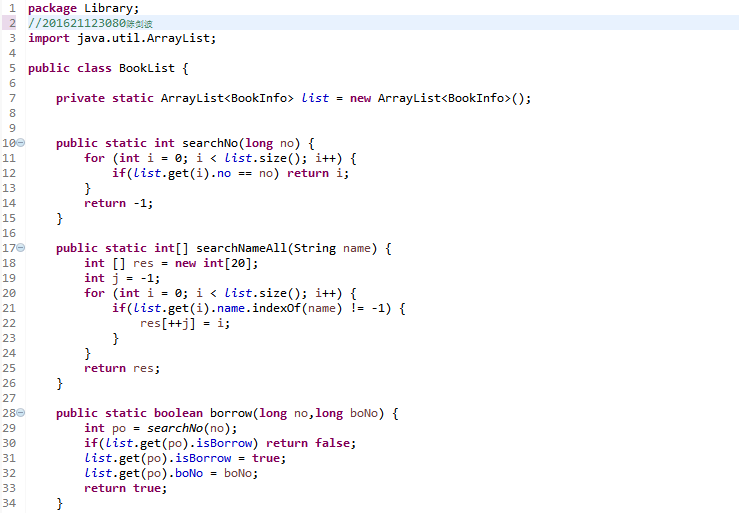Click the 'return res;' statement

pyautogui.click(x=122, y=368)
